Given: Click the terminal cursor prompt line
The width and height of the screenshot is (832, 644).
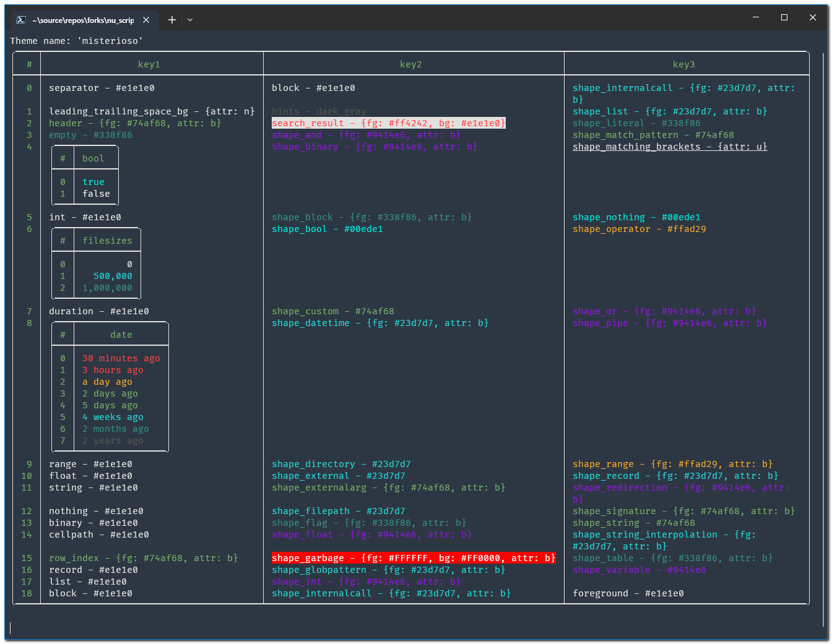Looking at the screenshot, I should click(11, 629).
